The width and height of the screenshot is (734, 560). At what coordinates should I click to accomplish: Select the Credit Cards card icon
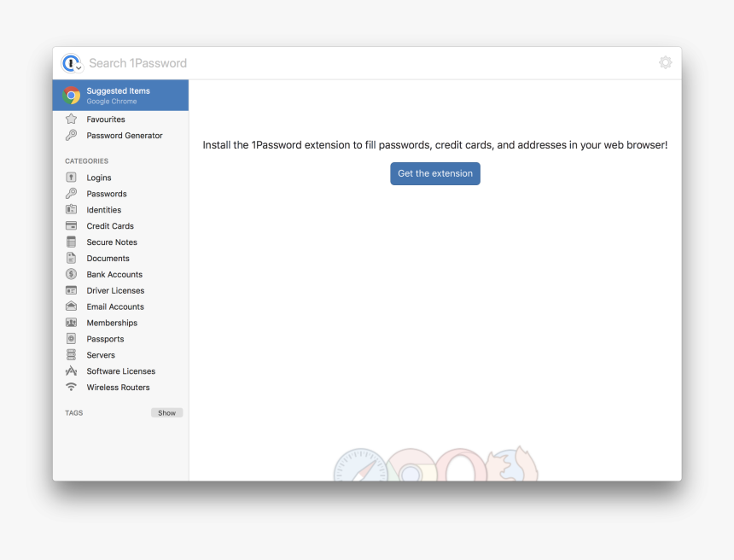click(x=73, y=225)
